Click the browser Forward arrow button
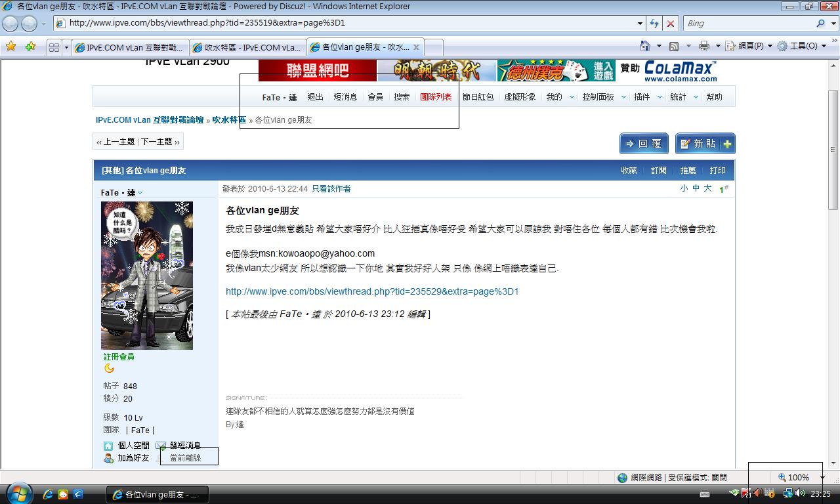The image size is (840, 504). click(x=29, y=24)
